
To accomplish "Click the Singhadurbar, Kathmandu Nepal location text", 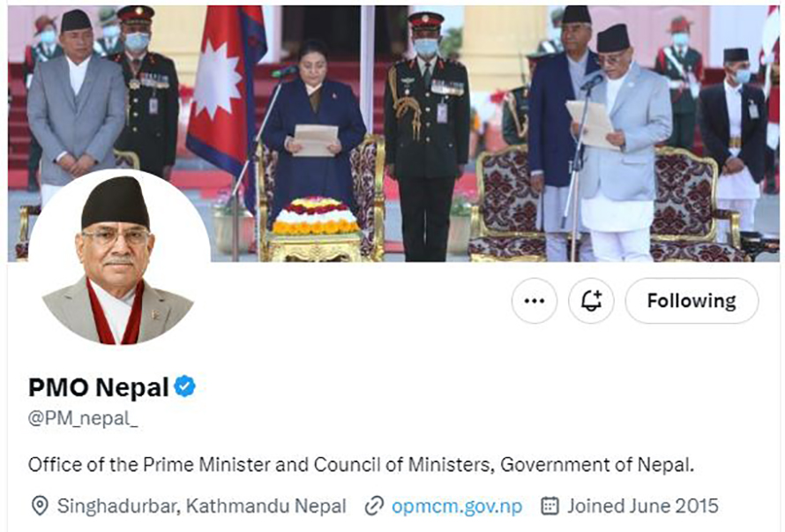I will 202,506.
